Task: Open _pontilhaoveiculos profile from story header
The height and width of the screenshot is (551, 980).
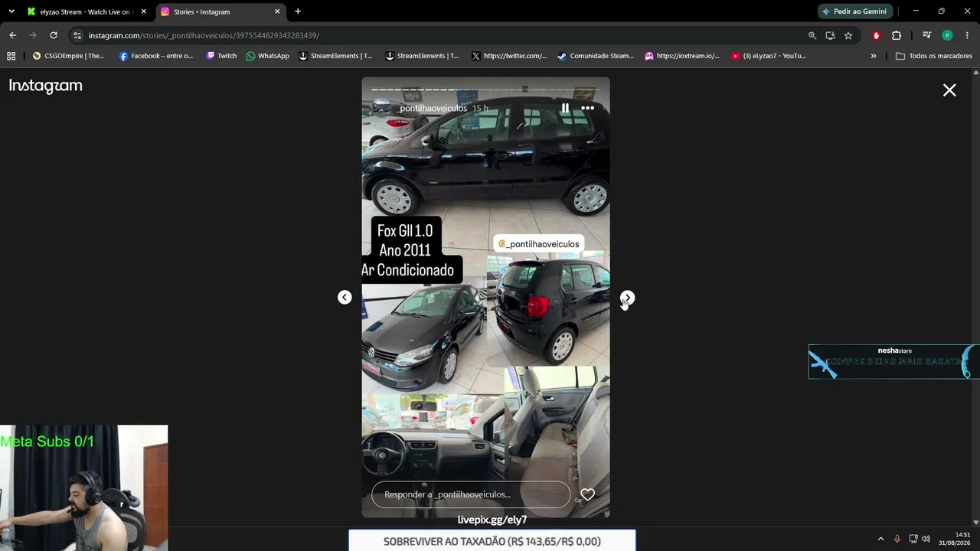Action: pos(433,108)
